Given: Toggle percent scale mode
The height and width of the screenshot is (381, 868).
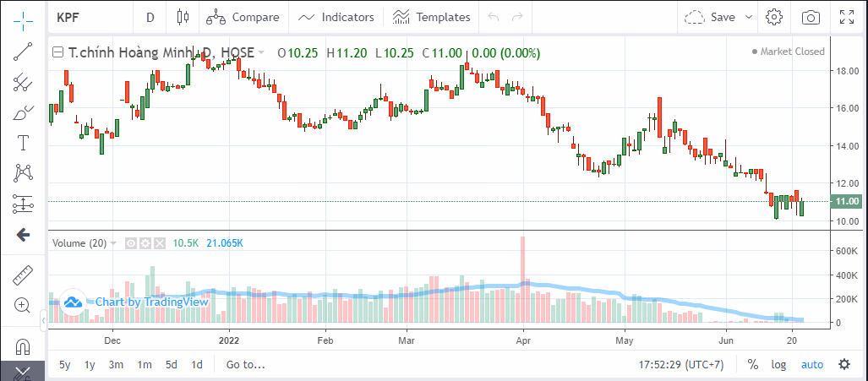Looking at the screenshot, I should 752,365.
